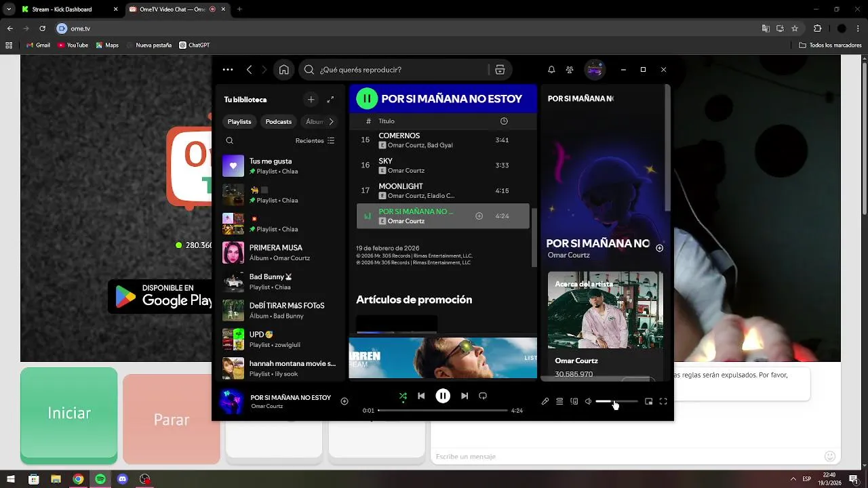The image size is (868, 488).
Task: Open Bad Bunny playlist in library
Action: coord(280,282)
